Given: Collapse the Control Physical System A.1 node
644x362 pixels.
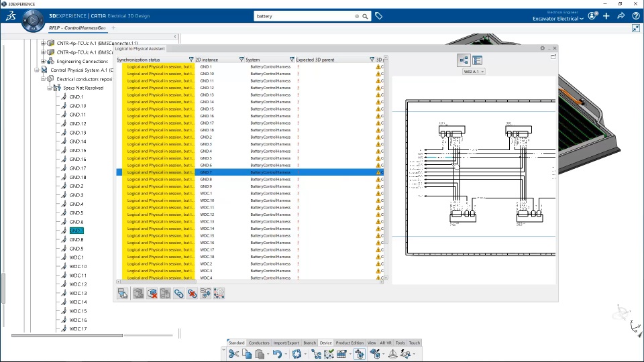Looking at the screenshot, I should tap(36, 70).
